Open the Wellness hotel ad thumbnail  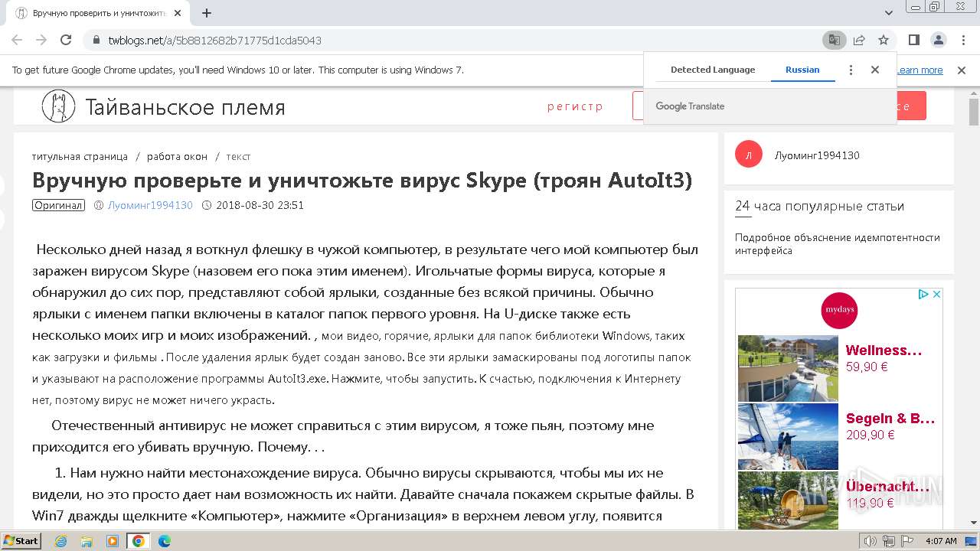788,369
